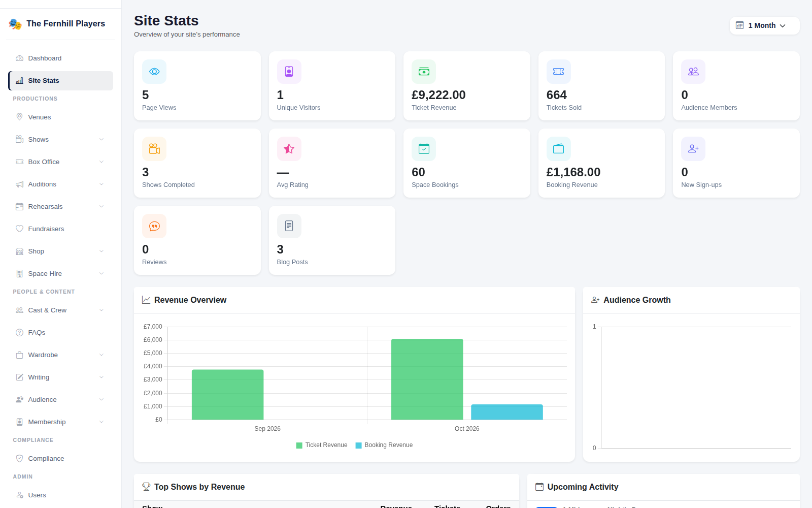The image size is (812, 508).
Task: Click the Shows Completed camera icon
Action: (154, 149)
